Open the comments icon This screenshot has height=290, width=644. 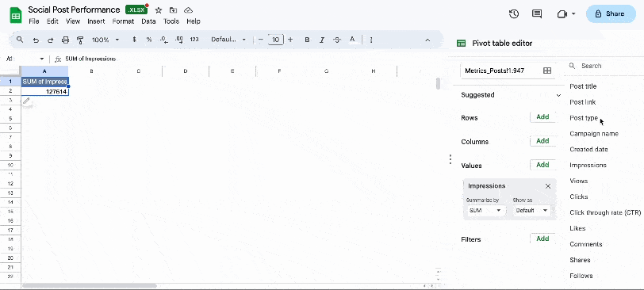click(536, 14)
